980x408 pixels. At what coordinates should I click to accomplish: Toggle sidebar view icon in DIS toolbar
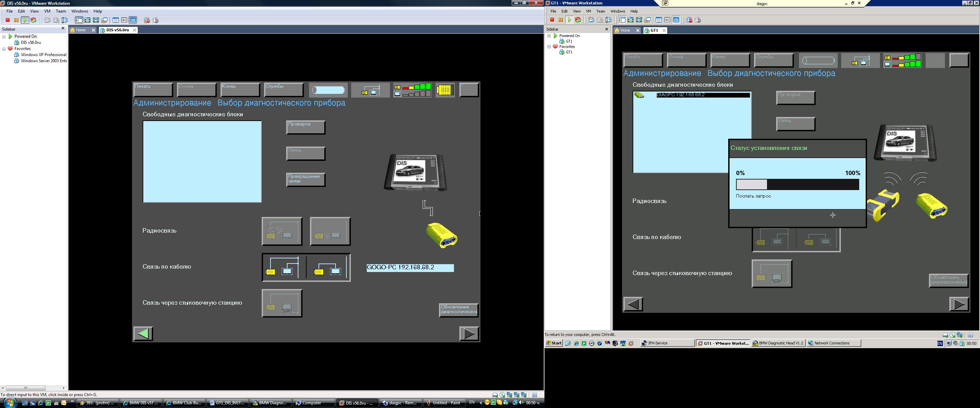[x=79, y=20]
